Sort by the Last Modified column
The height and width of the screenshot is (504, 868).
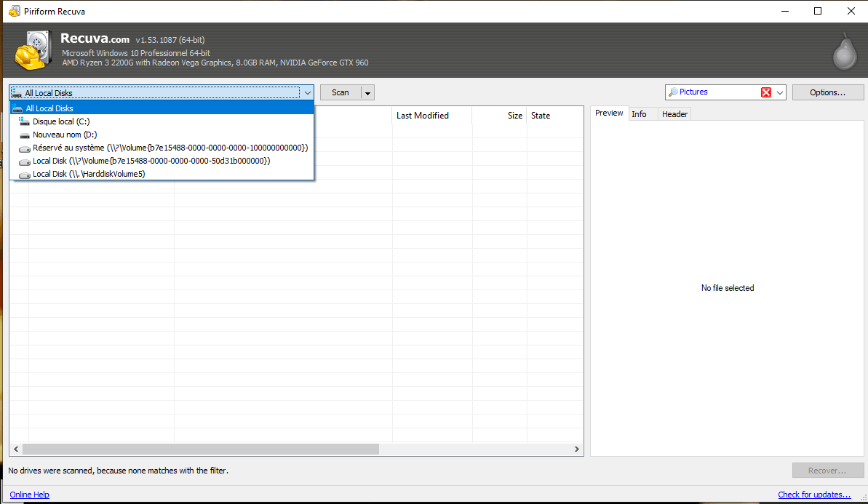coord(431,116)
